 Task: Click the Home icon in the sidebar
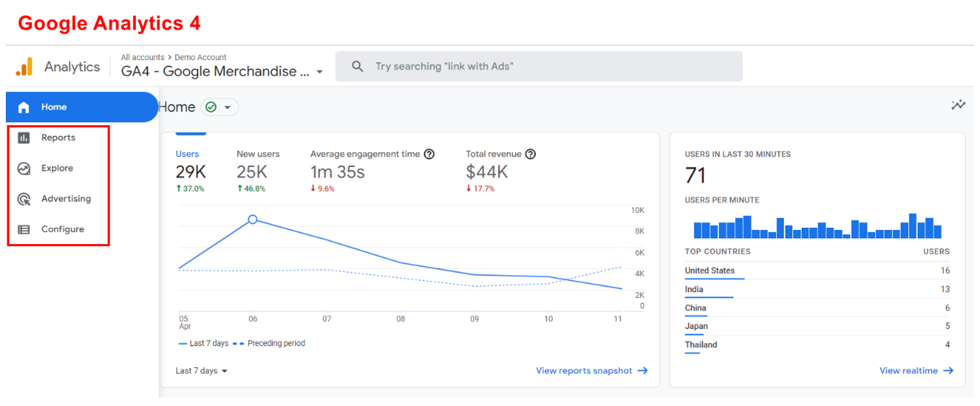23,107
